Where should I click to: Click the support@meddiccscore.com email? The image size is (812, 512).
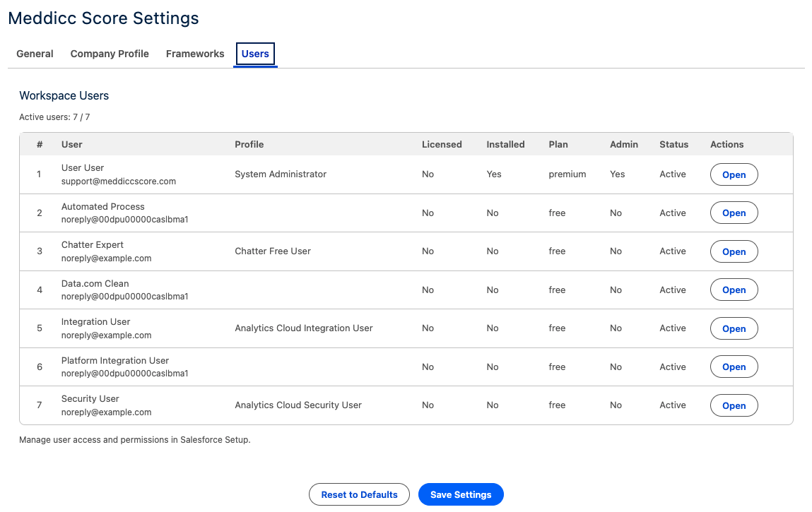[119, 181]
